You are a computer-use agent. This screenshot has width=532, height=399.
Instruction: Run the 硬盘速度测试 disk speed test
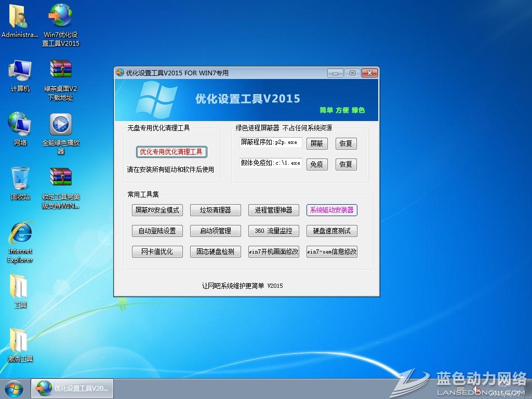click(x=332, y=231)
